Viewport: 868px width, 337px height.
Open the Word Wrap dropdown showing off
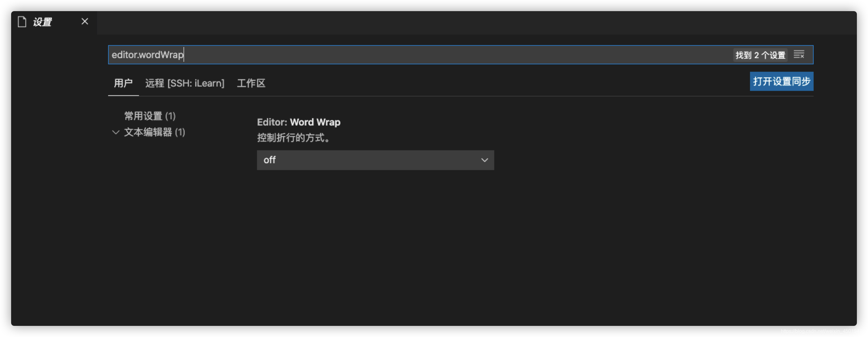pyautogui.click(x=375, y=160)
